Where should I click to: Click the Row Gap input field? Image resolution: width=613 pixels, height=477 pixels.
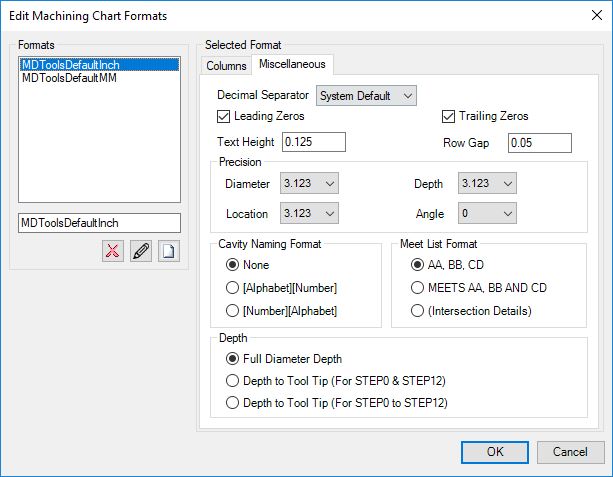[540, 143]
